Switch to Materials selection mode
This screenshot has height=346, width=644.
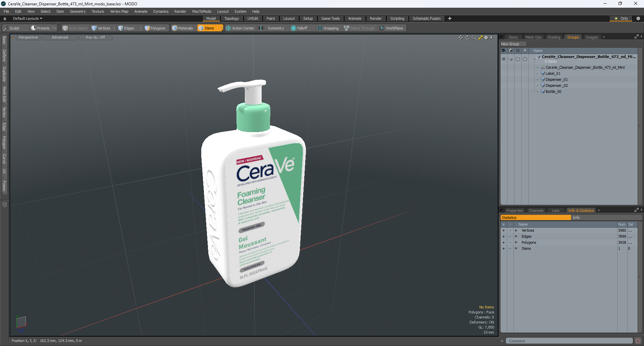[x=183, y=28]
